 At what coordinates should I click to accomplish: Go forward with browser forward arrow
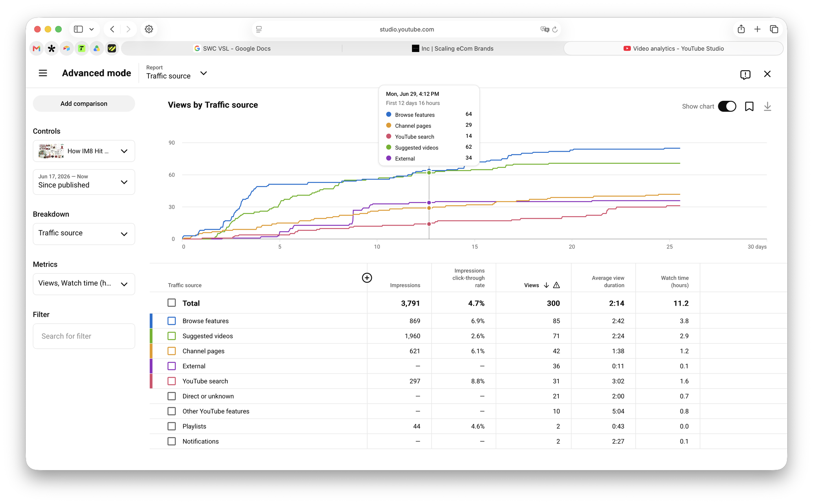click(128, 29)
